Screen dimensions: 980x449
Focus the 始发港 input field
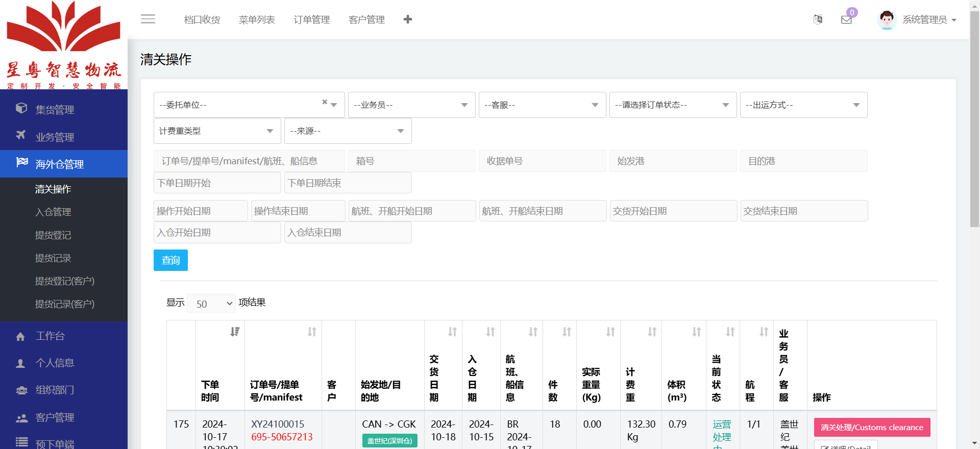[x=673, y=161]
